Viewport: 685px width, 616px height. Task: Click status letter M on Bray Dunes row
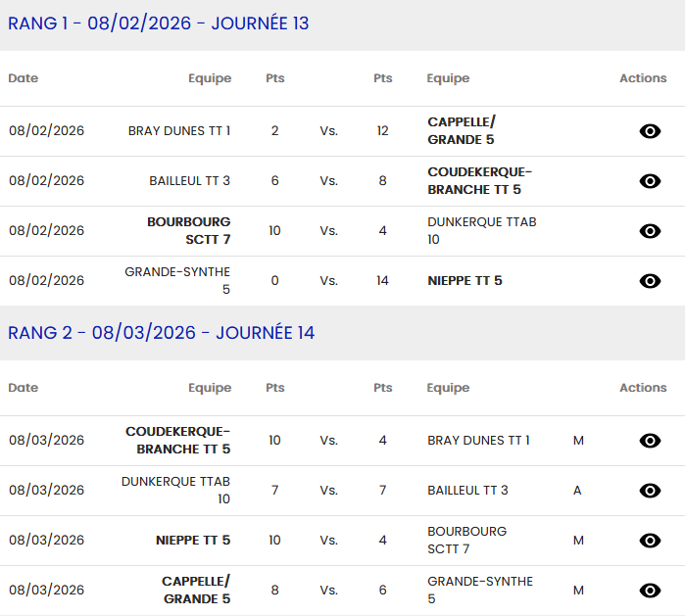[578, 441]
